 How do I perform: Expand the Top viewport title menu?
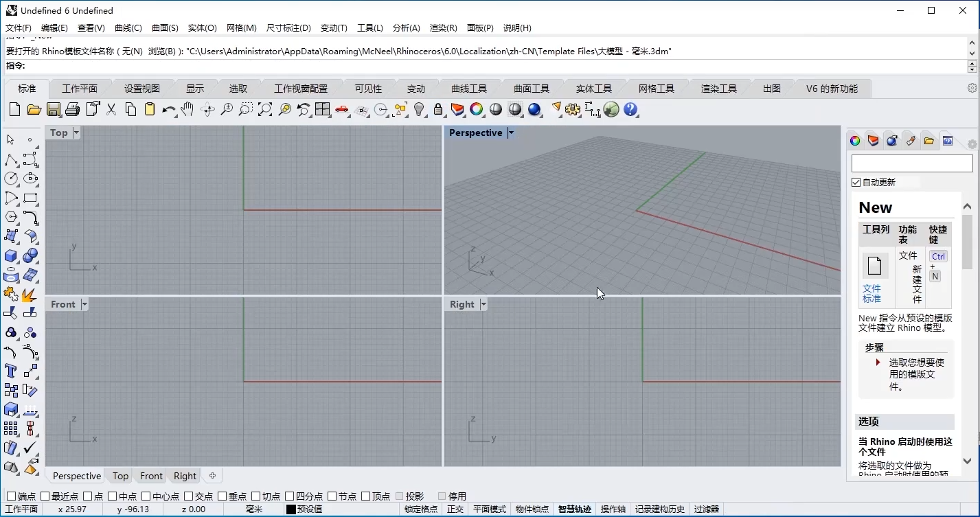76,133
